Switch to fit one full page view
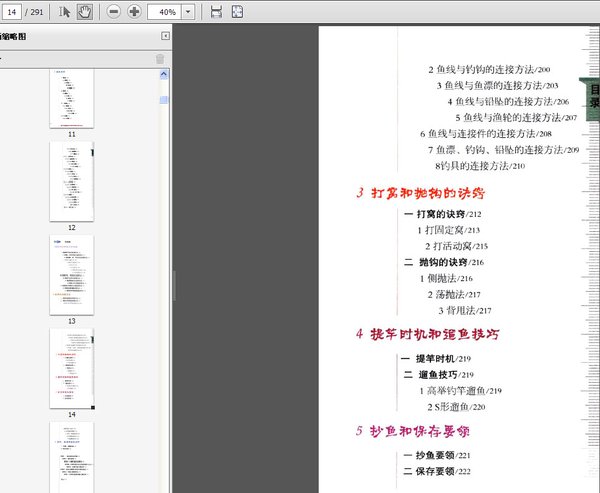Image resolution: width=600 pixels, height=493 pixels. [237, 12]
